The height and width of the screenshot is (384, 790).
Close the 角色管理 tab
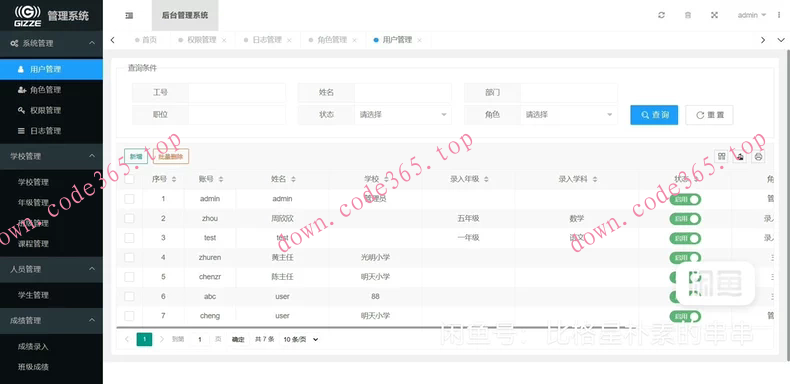(354, 40)
